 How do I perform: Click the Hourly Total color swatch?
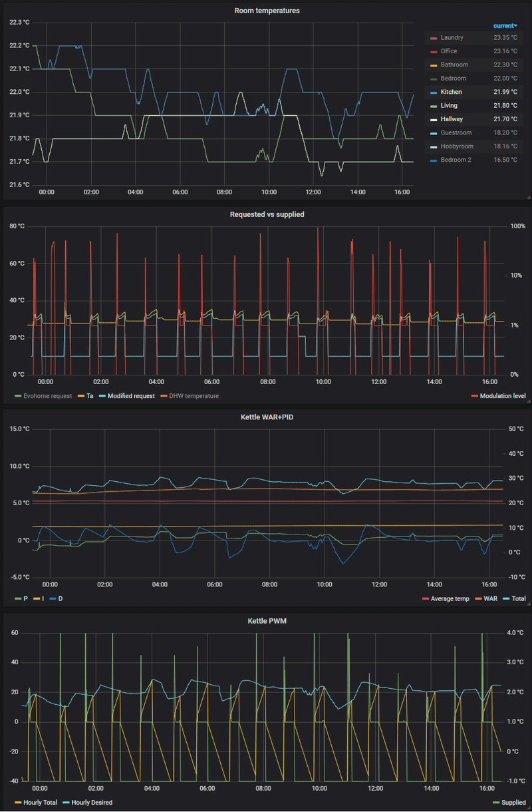click(x=18, y=802)
